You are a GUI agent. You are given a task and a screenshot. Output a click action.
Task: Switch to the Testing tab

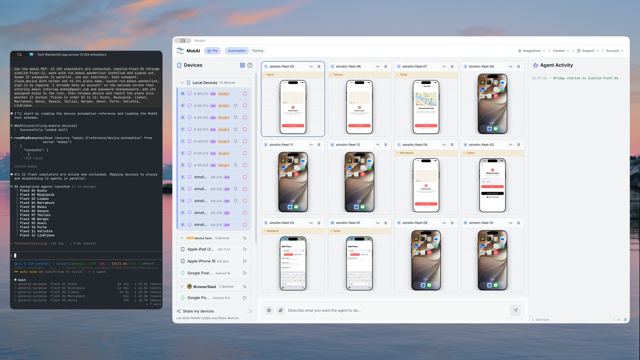coord(258,51)
